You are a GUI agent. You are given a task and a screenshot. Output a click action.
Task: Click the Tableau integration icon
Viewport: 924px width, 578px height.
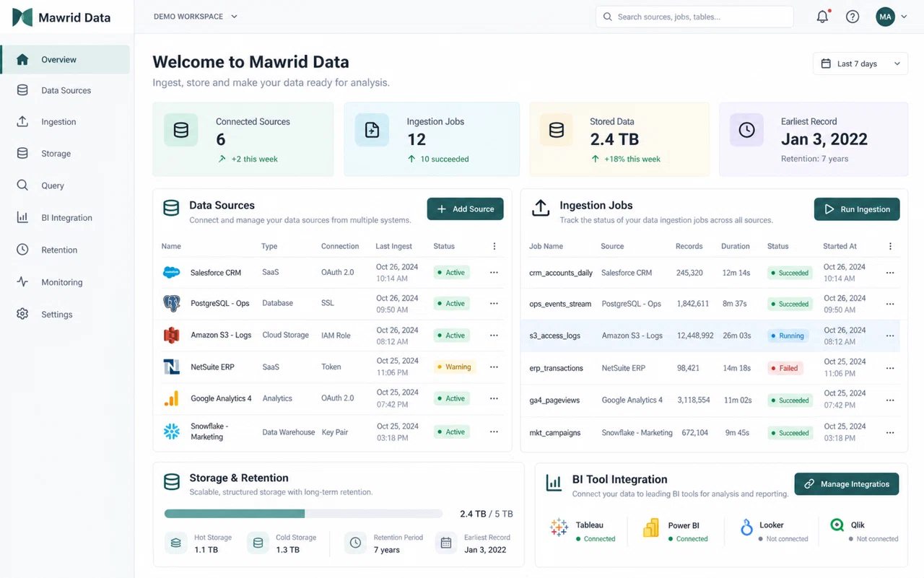click(x=559, y=527)
